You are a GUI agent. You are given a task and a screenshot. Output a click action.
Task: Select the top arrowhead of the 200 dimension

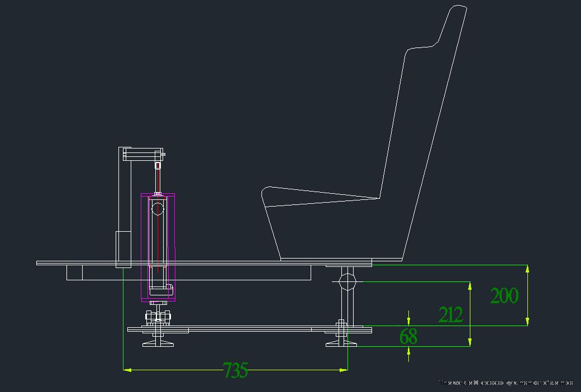coord(527,269)
